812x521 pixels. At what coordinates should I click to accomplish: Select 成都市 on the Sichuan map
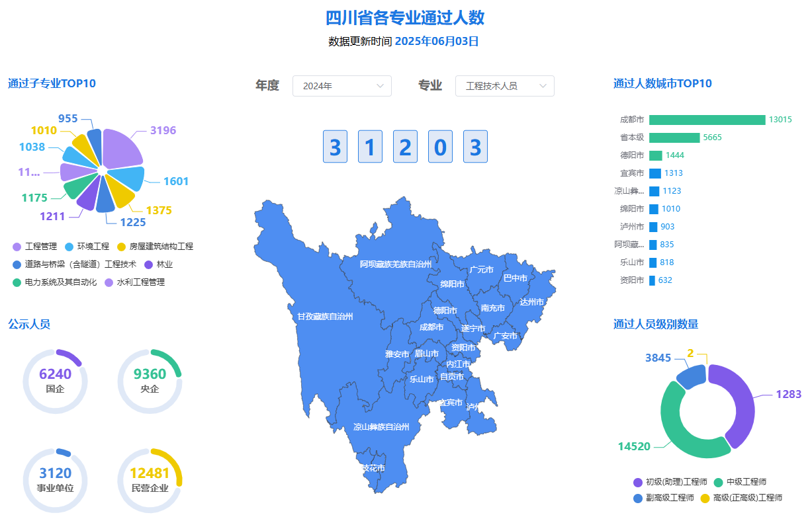pyautogui.click(x=430, y=327)
